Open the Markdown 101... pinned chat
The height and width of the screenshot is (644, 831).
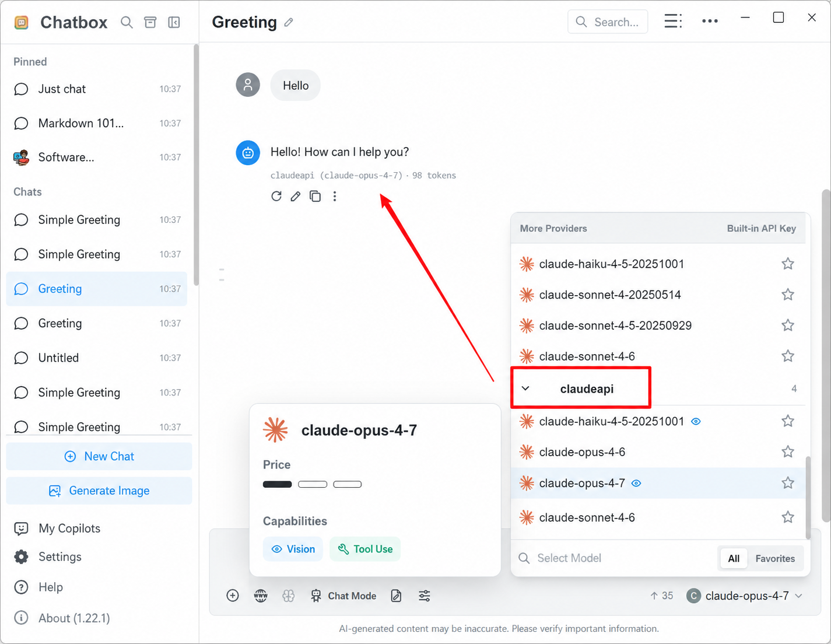(97, 123)
